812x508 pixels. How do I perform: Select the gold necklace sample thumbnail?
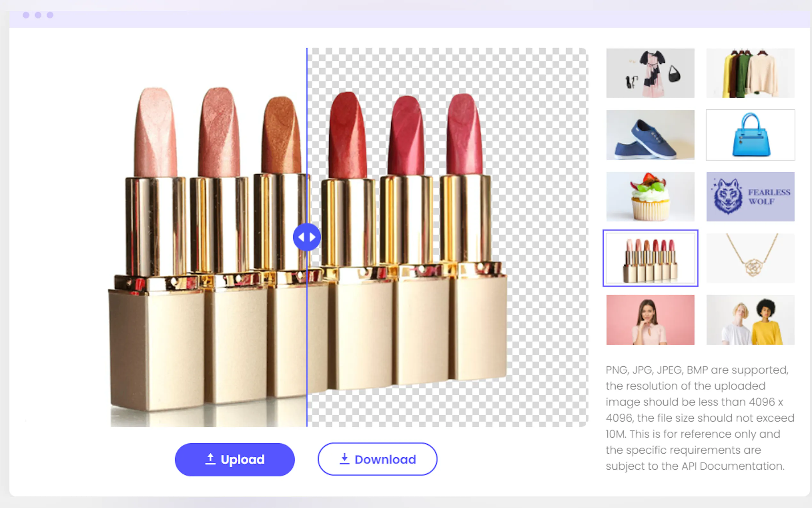(750, 258)
